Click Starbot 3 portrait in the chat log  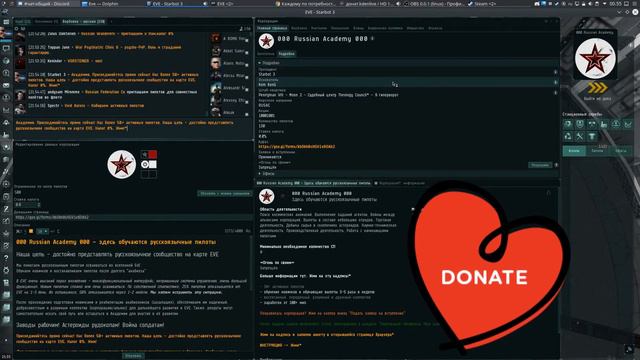pos(20,77)
